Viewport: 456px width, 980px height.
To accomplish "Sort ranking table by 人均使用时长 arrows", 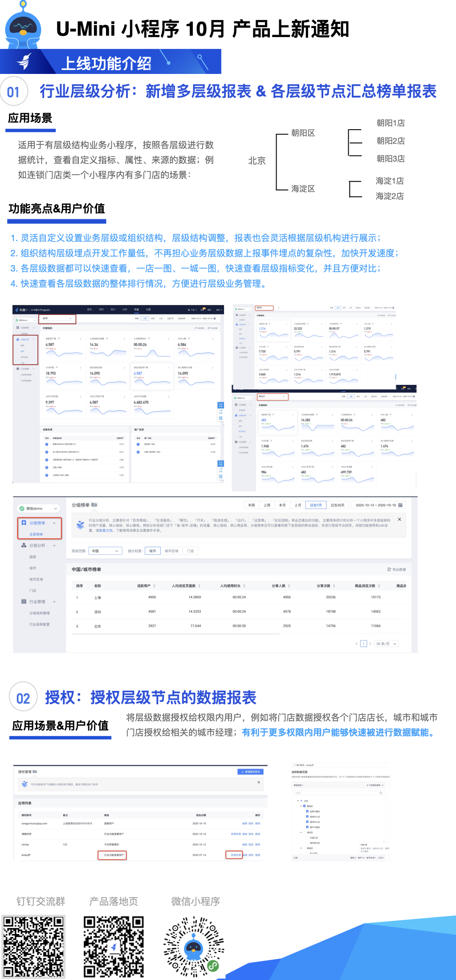I will point(244,586).
